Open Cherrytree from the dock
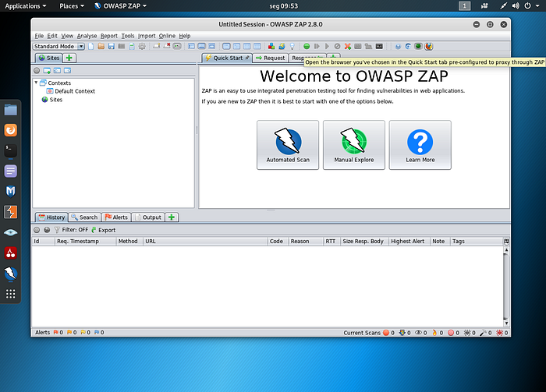Image resolution: width=546 pixels, height=392 pixels. click(x=10, y=253)
